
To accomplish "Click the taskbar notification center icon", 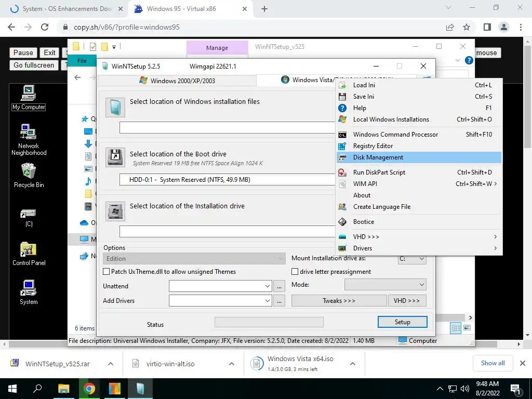I will coord(515,389).
